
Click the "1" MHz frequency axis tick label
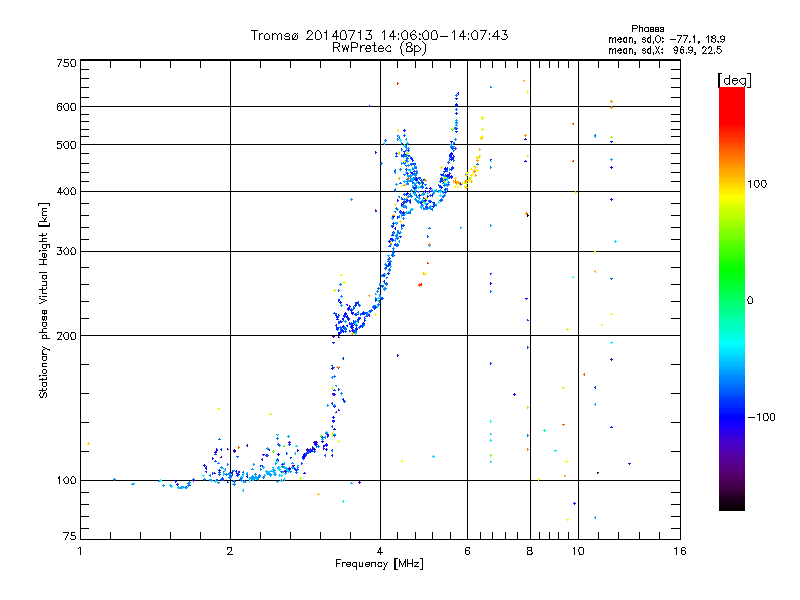pos(80,551)
